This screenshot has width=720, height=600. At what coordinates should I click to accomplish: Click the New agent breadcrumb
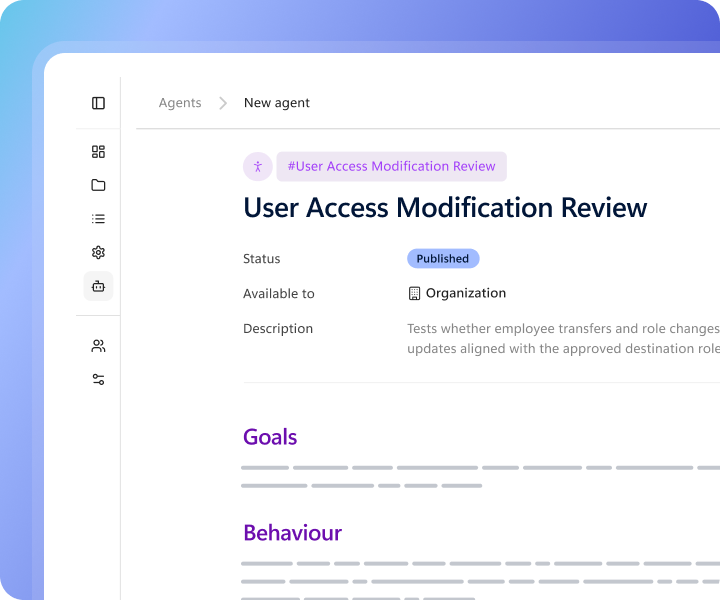277,103
